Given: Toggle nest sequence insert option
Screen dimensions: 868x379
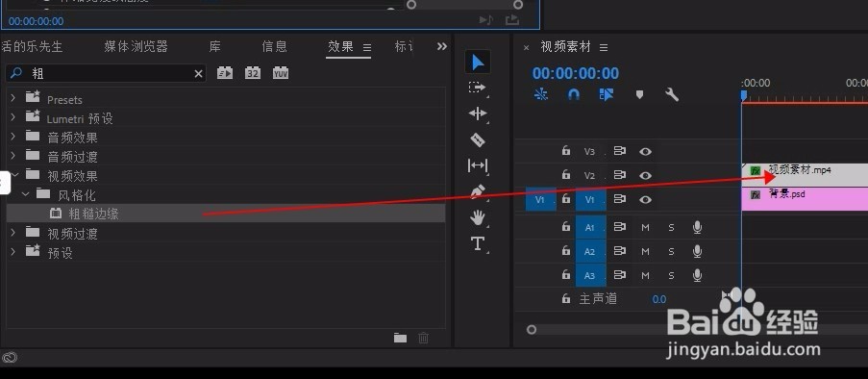Looking at the screenshot, I should point(541,94).
